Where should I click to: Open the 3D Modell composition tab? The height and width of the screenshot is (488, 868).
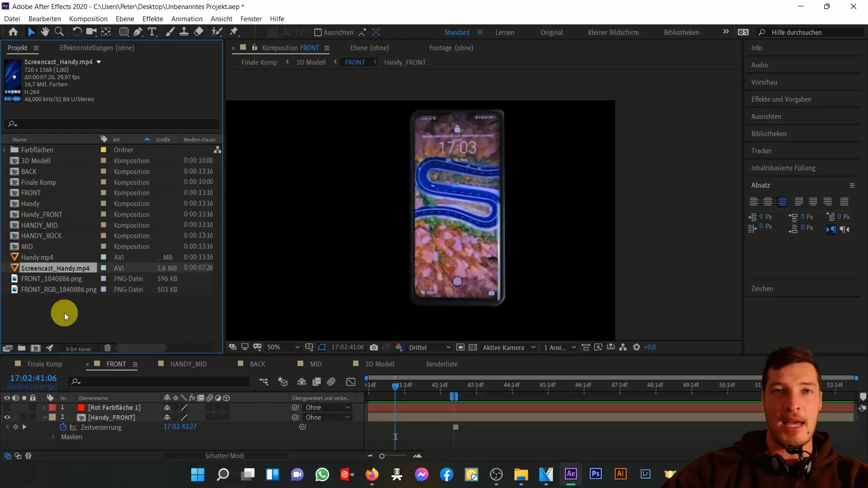click(x=381, y=364)
